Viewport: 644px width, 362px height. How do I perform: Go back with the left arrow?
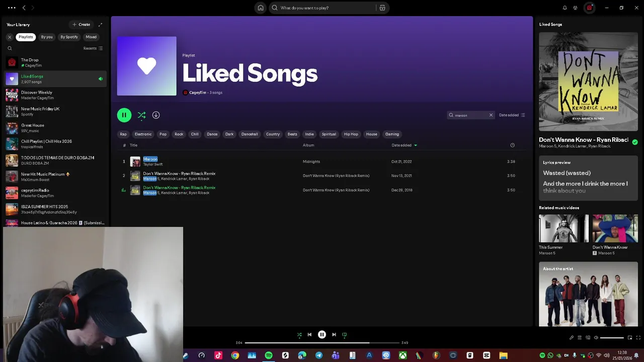(24, 8)
